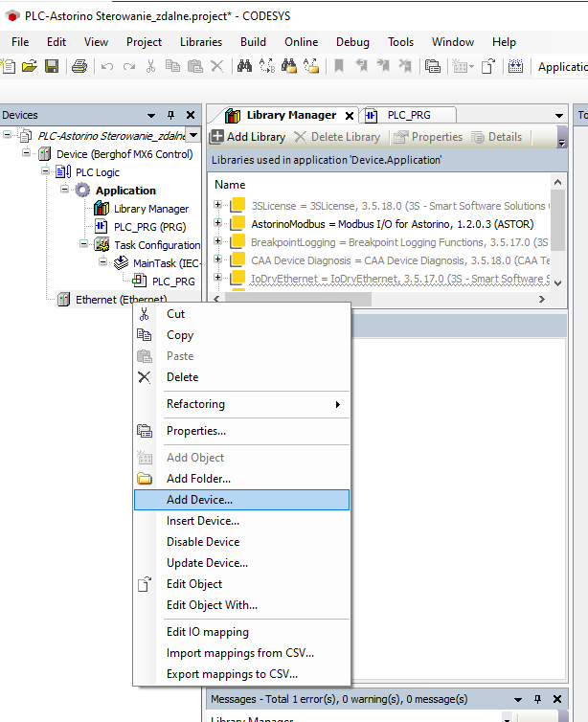588x722 pixels.
Task: Collapse the Task Configuration node
Action: (83, 244)
